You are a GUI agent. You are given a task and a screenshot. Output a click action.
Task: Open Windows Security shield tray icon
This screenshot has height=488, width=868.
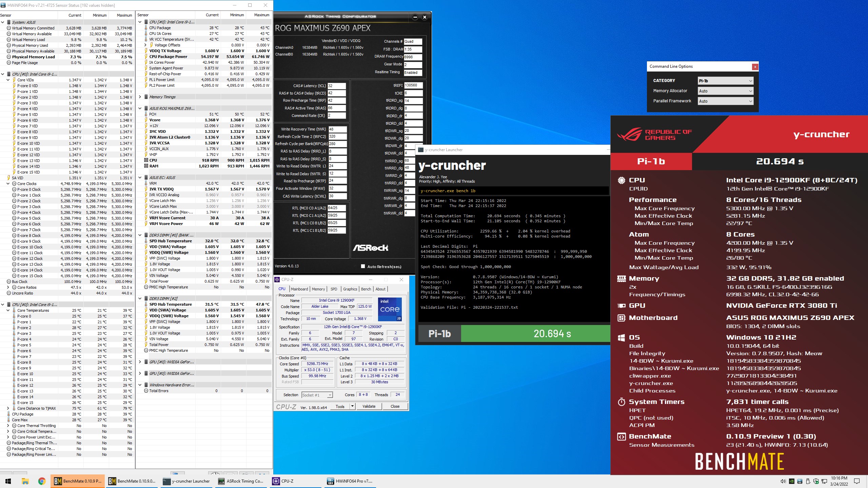tap(816, 481)
